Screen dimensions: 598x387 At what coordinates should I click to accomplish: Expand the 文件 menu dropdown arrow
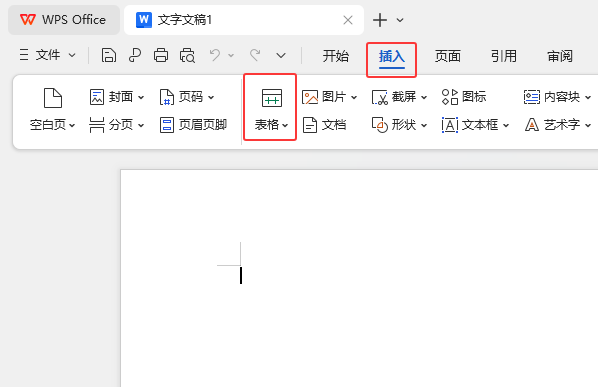tap(72, 56)
